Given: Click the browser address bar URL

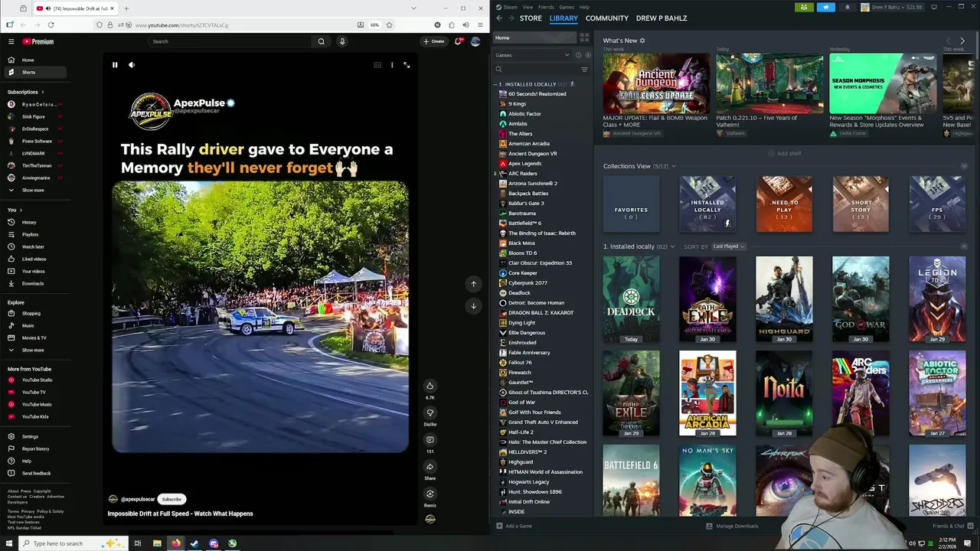Looking at the screenshot, I should 181,25.
